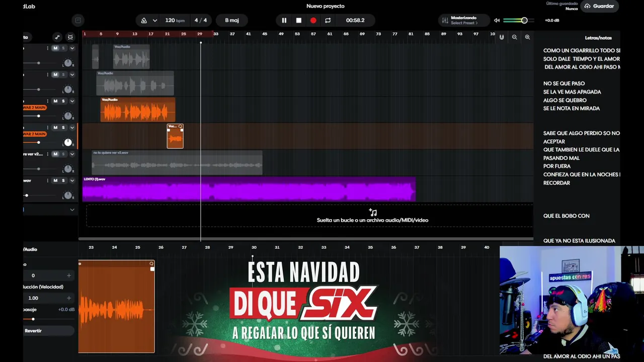Mute the selected WAR 2 MAIN track
This screenshot has height=362, width=644.
pyautogui.click(x=55, y=128)
